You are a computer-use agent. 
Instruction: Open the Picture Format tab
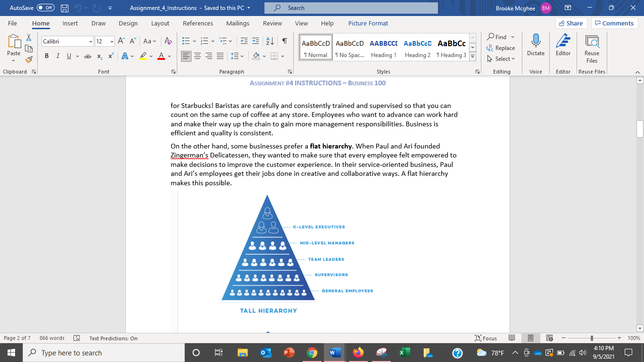click(368, 23)
